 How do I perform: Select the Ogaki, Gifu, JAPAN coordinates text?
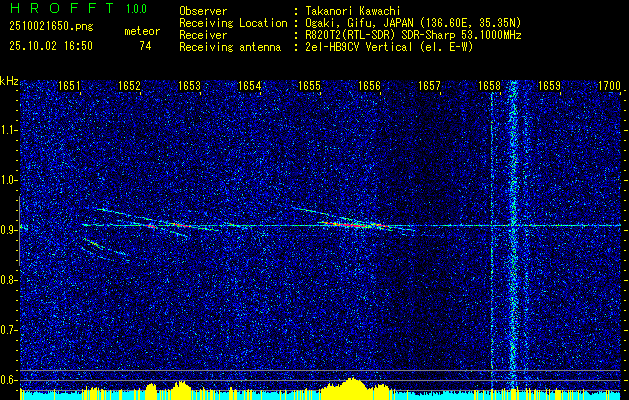pyautogui.click(x=413, y=24)
